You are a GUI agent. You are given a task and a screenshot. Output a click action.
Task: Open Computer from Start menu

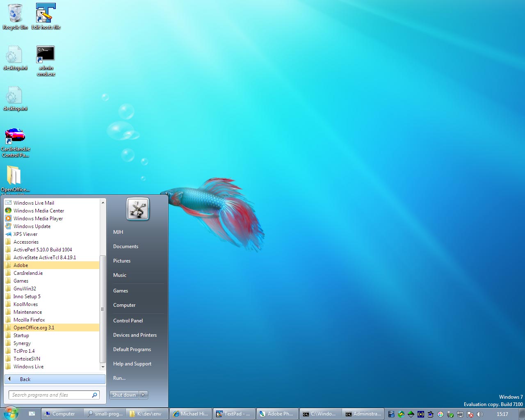(x=138, y=305)
